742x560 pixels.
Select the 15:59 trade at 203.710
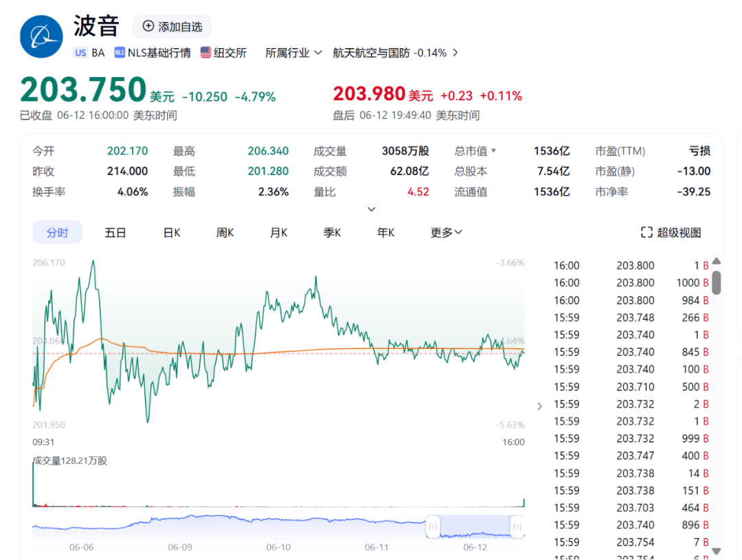pos(631,387)
